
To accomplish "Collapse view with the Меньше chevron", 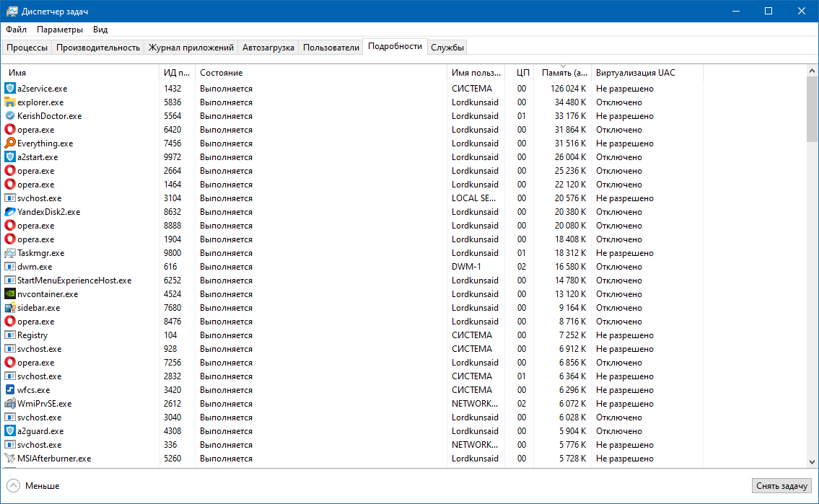I will [x=13, y=486].
